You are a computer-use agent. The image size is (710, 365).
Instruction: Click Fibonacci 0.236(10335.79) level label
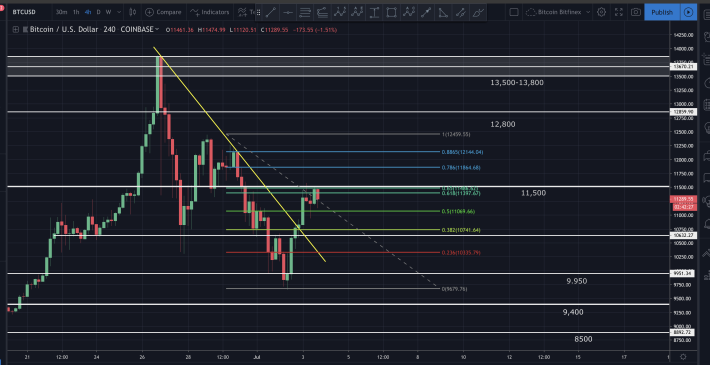(461, 253)
